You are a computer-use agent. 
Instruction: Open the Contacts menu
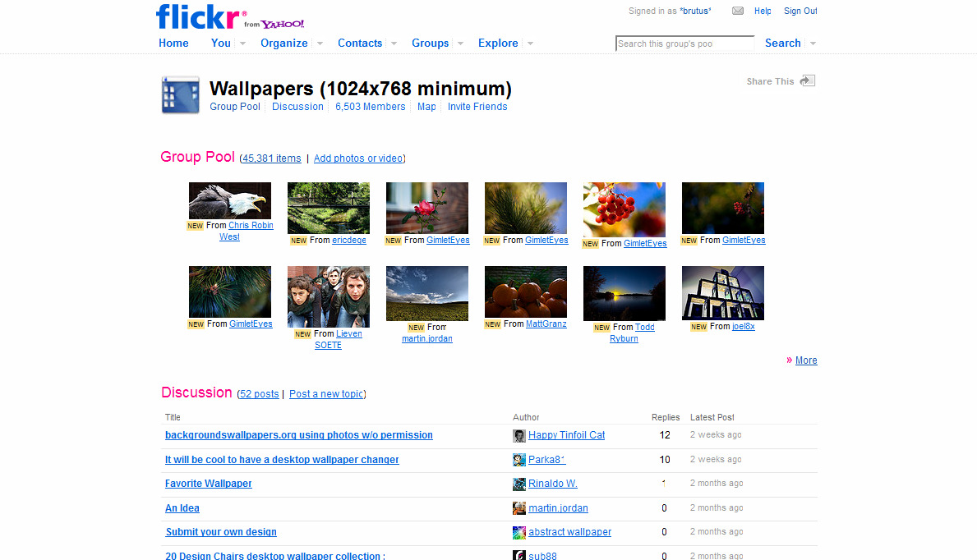[x=360, y=43]
